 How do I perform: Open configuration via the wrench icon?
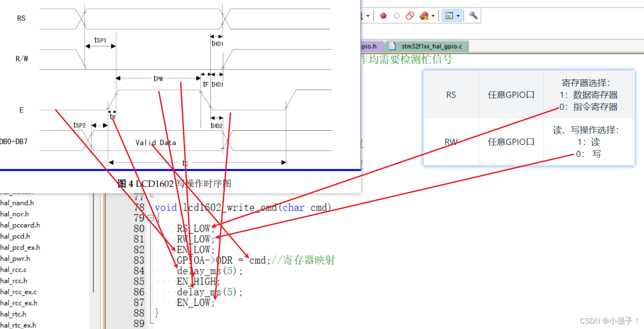474,16
